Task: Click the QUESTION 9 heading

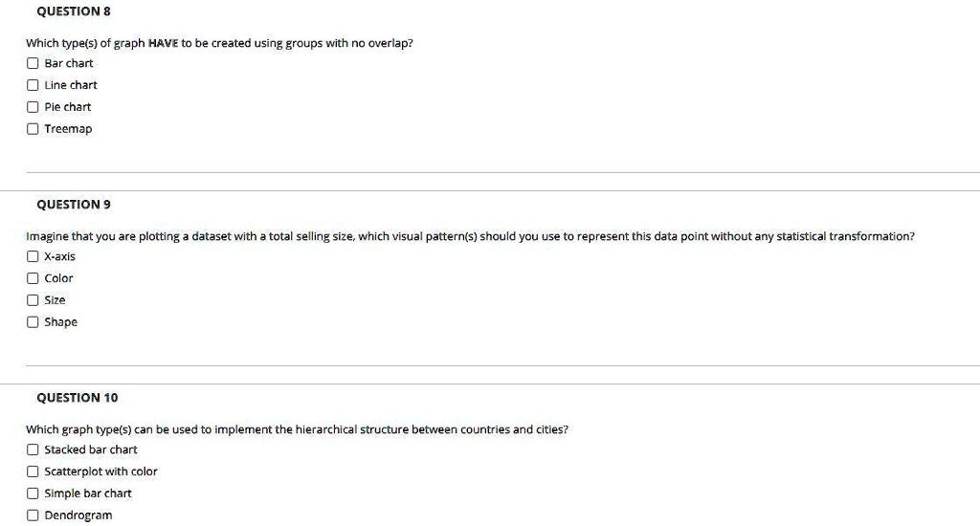Action: (x=73, y=205)
